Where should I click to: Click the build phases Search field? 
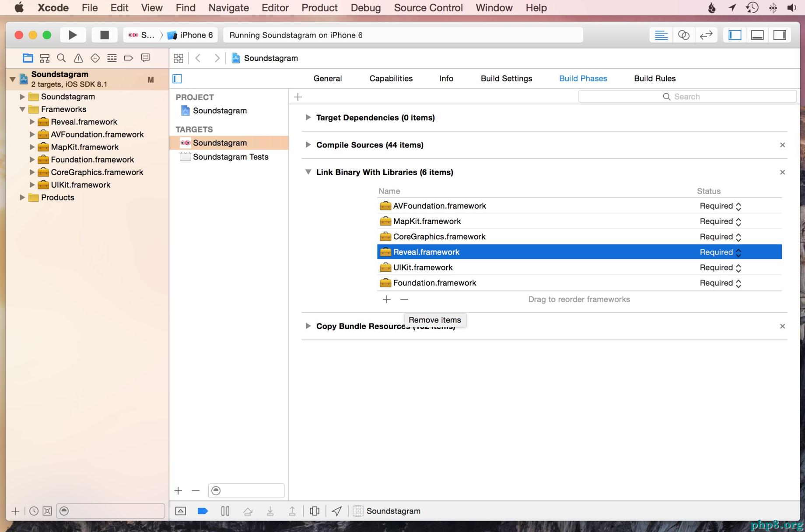687,97
